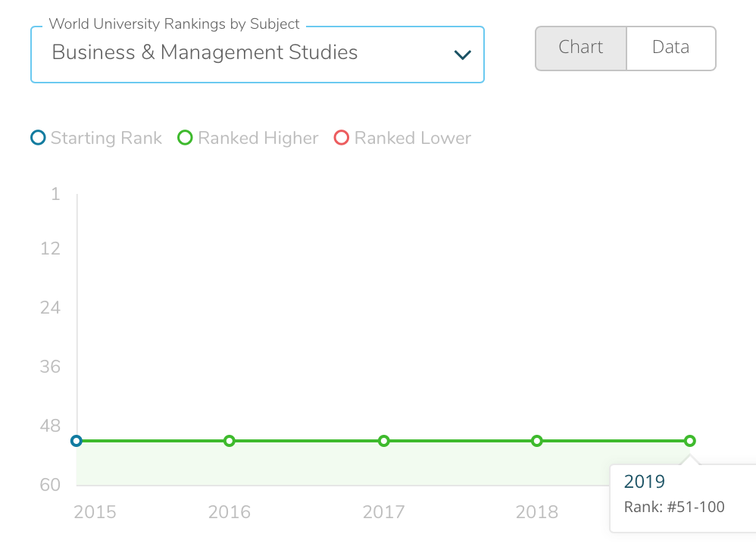The image size is (756, 553).
Task: Select the 2015 starting rank data point
Action: point(77,441)
